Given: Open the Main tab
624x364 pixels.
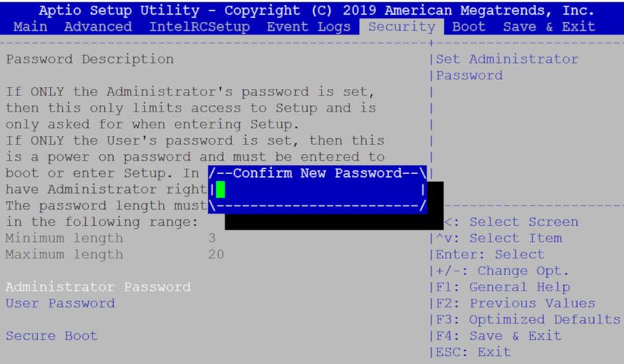Looking at the screenshot, I should coord(30,26).
